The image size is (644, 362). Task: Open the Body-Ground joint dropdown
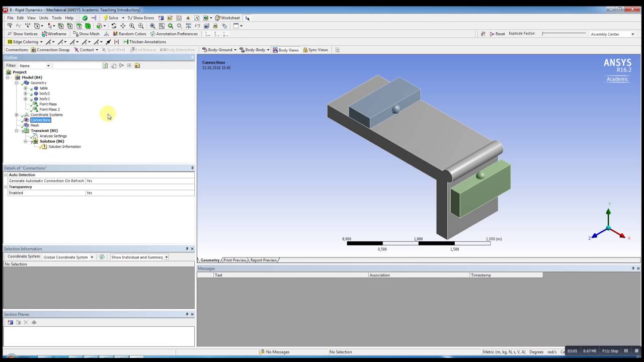pyautogui.click(x=219, y=50)
